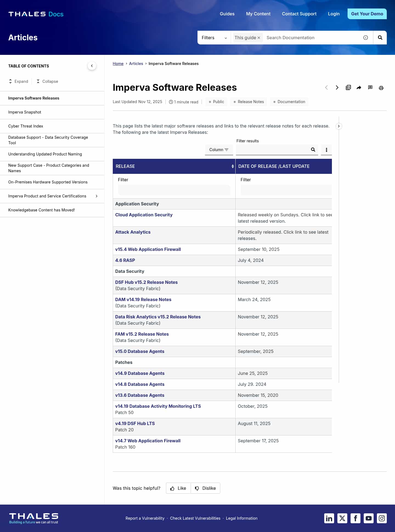Print the article icon
395x532 pixels.
coord(381,88)
